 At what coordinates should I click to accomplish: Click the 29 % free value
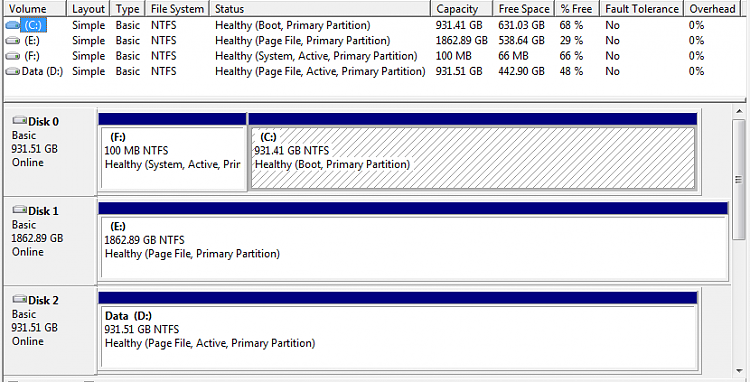[x=571, y=41]
